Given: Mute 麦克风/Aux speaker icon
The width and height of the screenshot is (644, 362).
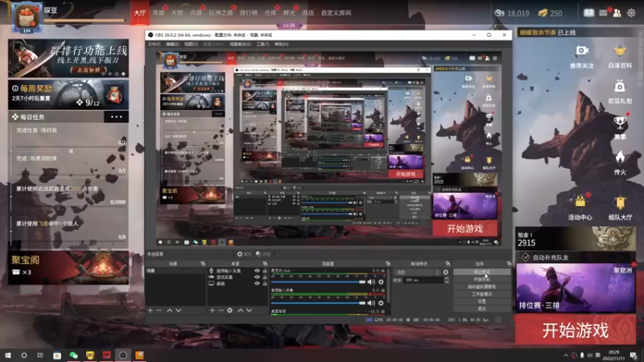Looking at the screenshot, I should tap(371, 282).
